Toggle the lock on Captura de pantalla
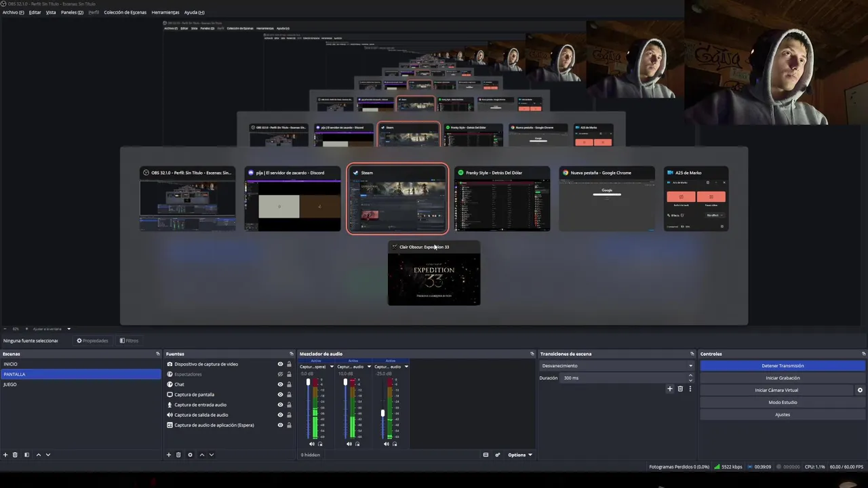Image resolution: width=868 pixels, height=488 pixels. (x=289, y=394)
